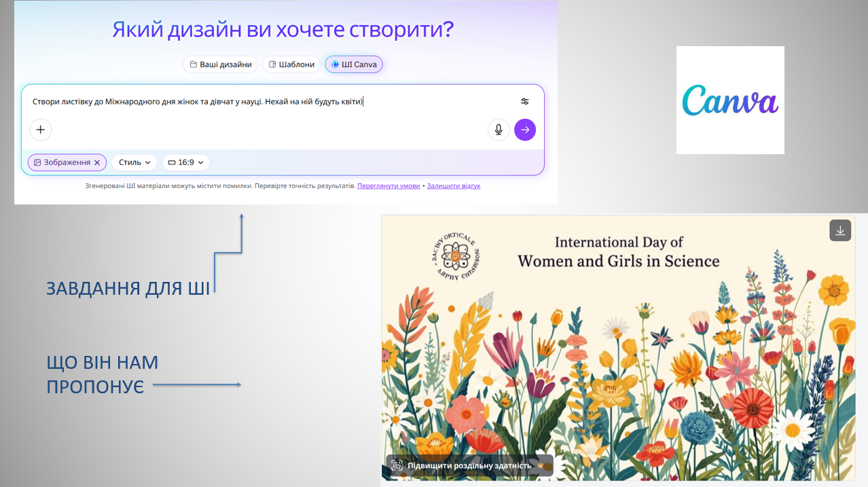Follow the Залишити відгук link
This screenshot has height=487, width=868.
453,185
